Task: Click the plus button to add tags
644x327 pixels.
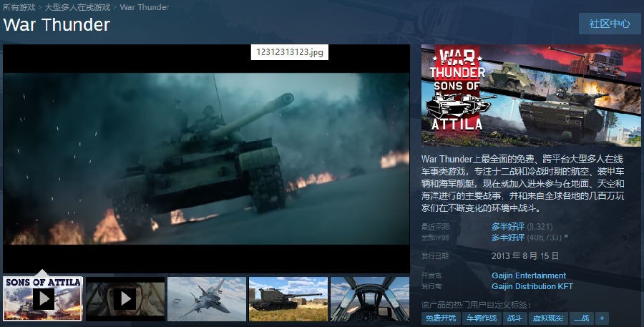Action: pyautogui.click(x=602, y=318)
